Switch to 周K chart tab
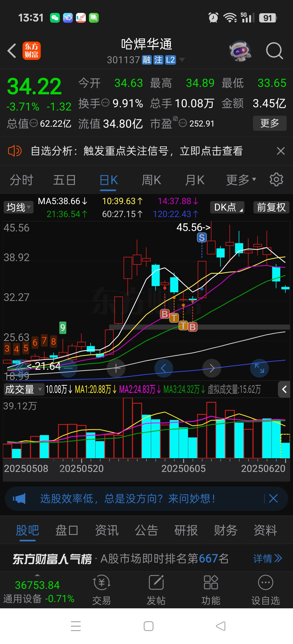The height and width of the screenshot is (644, 293). tap(151, 180)
